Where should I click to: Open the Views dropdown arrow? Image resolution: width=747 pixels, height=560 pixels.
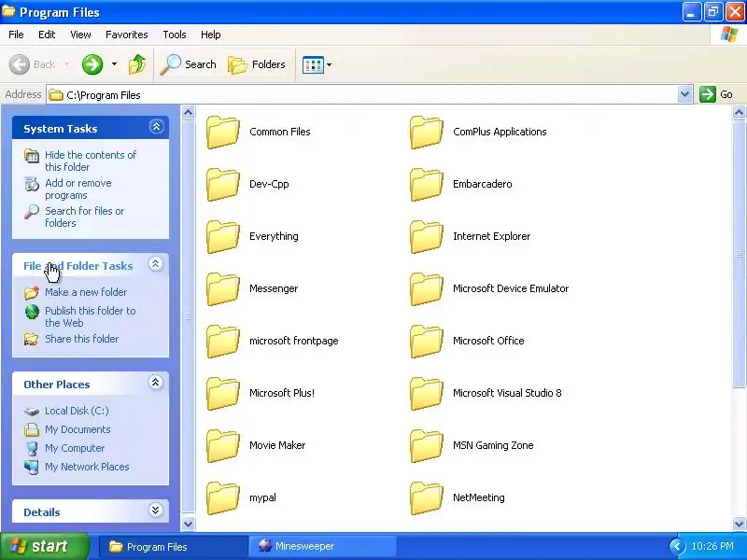pyautogui.click(x=330, y=64)
